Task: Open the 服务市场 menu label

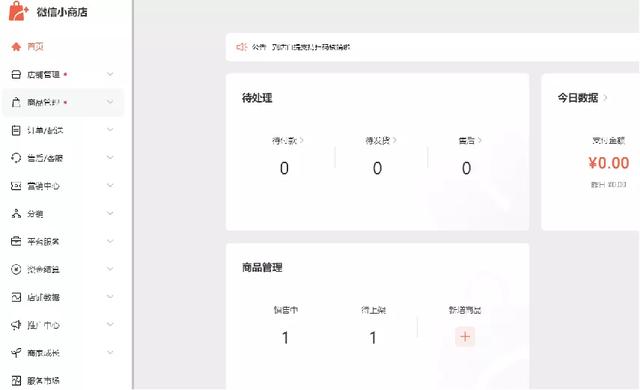Action: pyautogui.click(x=43, y=381)
